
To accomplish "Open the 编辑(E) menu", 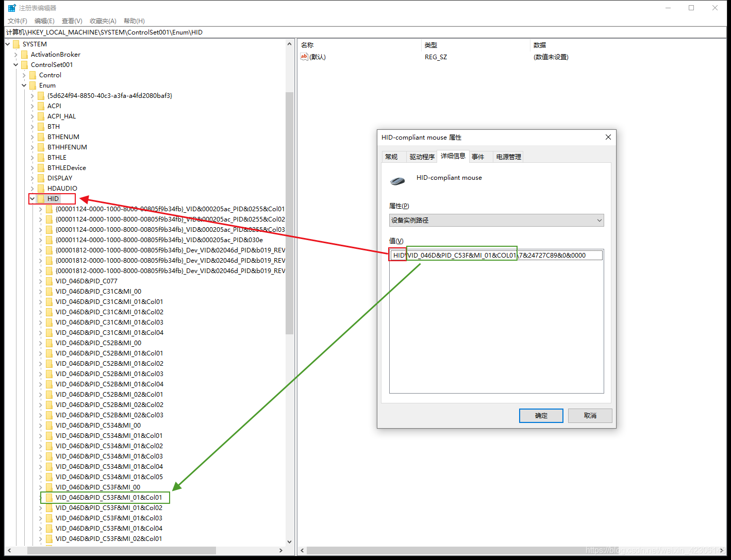I will tap(44, 21).
